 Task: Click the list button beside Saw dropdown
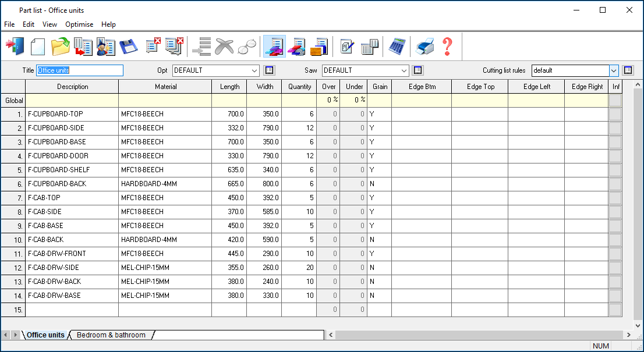[x=417, y=70]
